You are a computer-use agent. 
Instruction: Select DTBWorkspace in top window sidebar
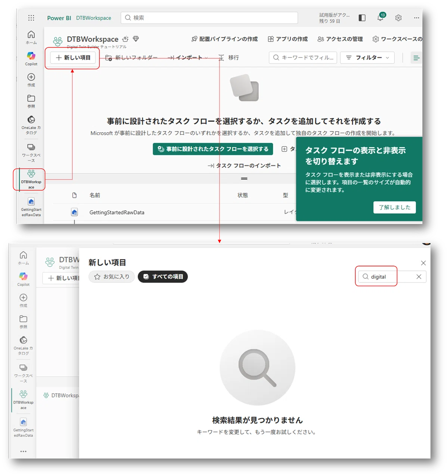tap(31, 179)
